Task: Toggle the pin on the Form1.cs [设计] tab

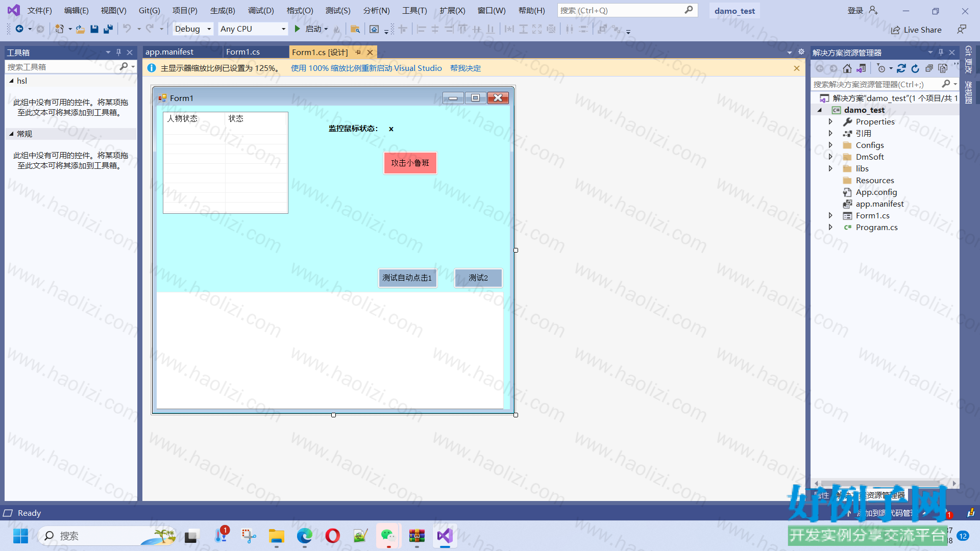Action: click(358, 52)
